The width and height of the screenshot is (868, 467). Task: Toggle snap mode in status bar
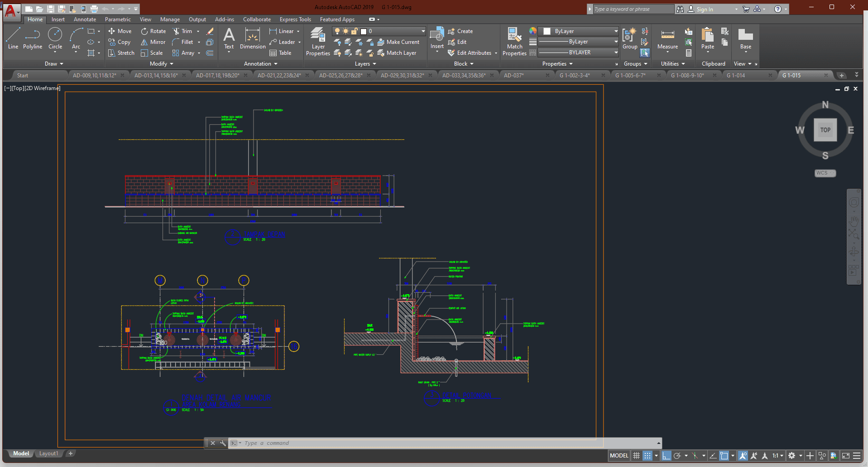point(647,456)
